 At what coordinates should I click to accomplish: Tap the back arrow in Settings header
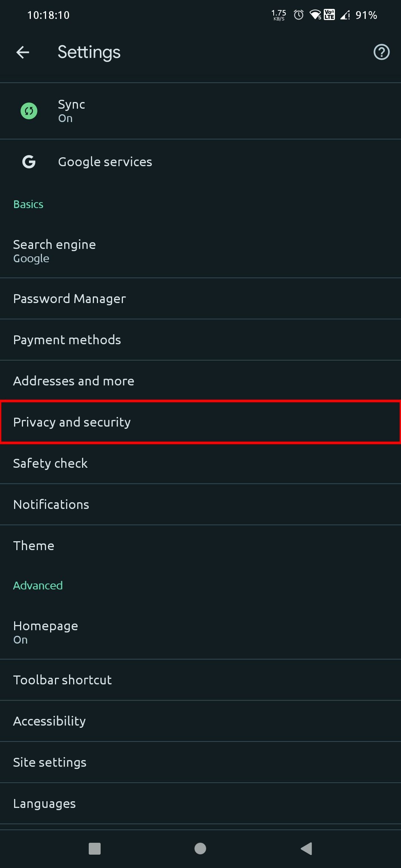23,52
